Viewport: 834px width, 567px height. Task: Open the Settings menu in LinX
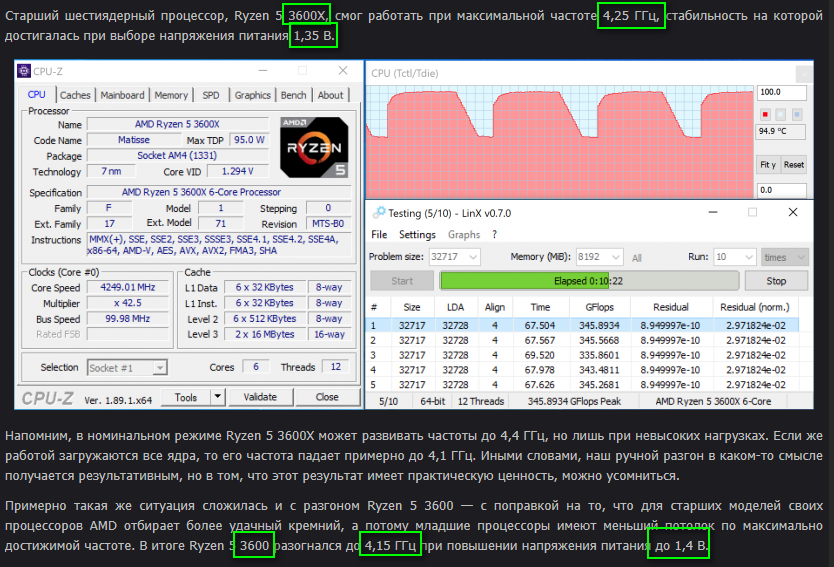[417, 235]
